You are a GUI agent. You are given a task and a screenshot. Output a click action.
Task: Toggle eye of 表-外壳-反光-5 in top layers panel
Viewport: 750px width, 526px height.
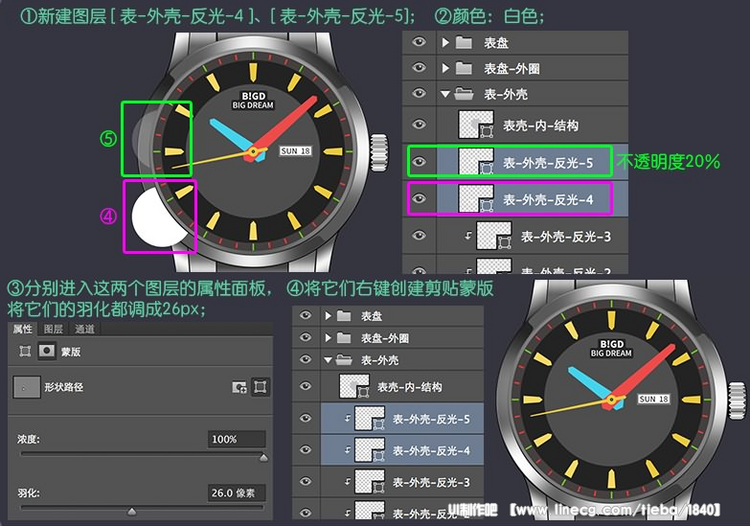pos(419,162)
